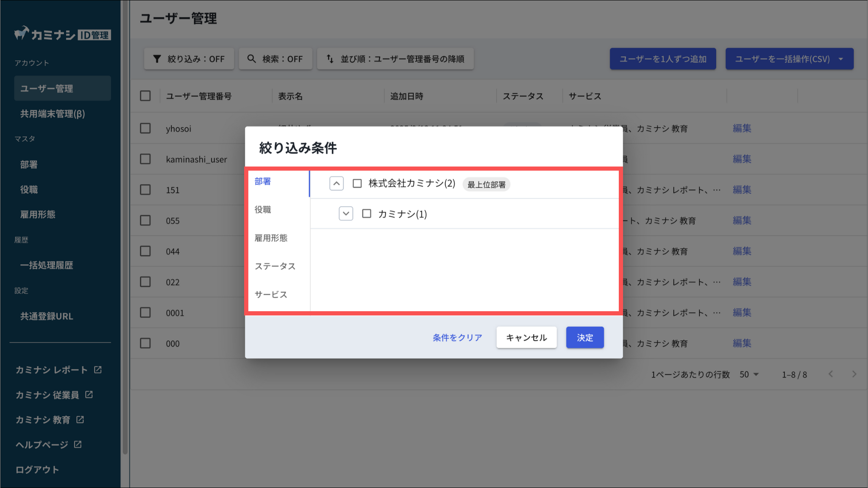Open the ユーザーを一括操作(CSV) dropdown arrow
Viewport: 868px width, 488px height.
point(841,59)
